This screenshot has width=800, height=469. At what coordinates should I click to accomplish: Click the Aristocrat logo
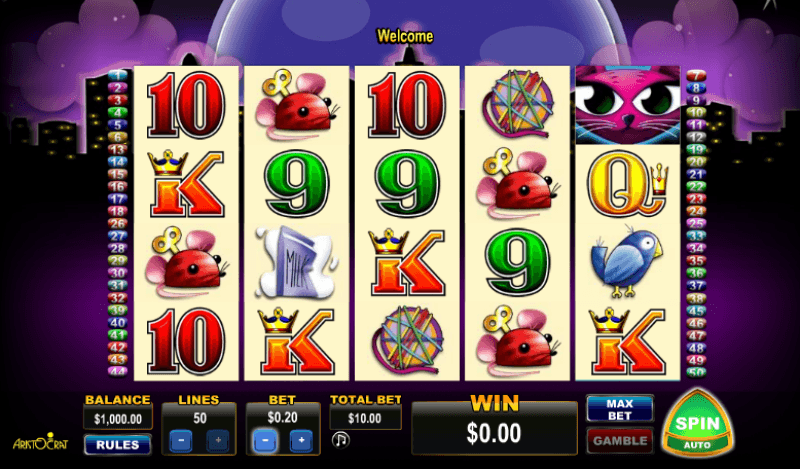(x=40, y=441)
